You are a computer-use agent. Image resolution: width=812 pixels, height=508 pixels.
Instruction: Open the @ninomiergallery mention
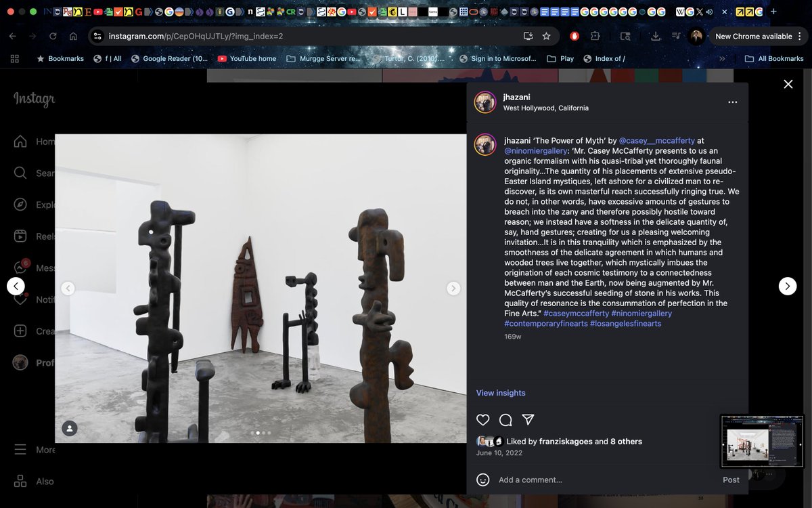tap(536, 150)
